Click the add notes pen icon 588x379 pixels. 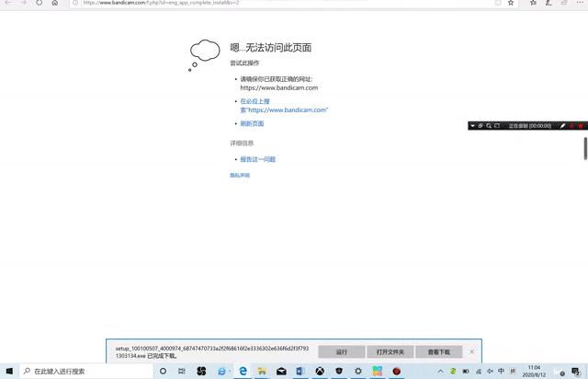coord(548,3)
